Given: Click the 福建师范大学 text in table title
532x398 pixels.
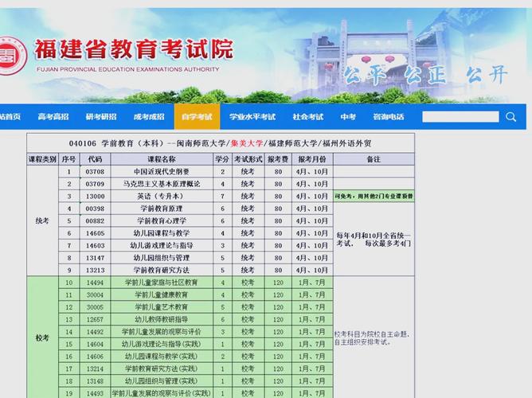Looking at the screenshot, I should click(293, 143).
